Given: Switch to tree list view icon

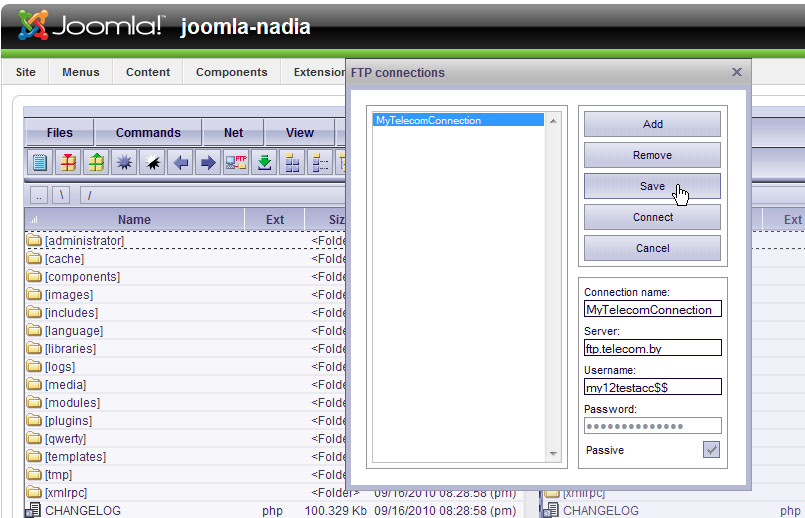Looking at the screenshot, I should tap(320, 163).
